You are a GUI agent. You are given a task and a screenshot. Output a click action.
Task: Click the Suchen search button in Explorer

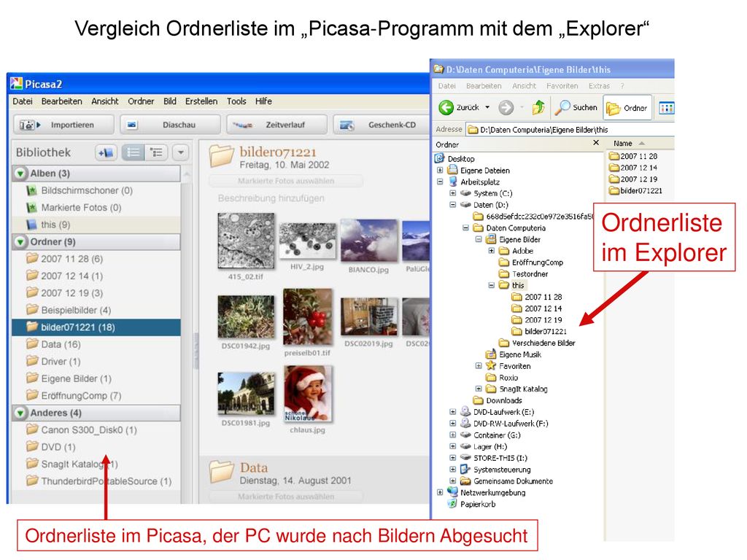click(x=576, y=108)
